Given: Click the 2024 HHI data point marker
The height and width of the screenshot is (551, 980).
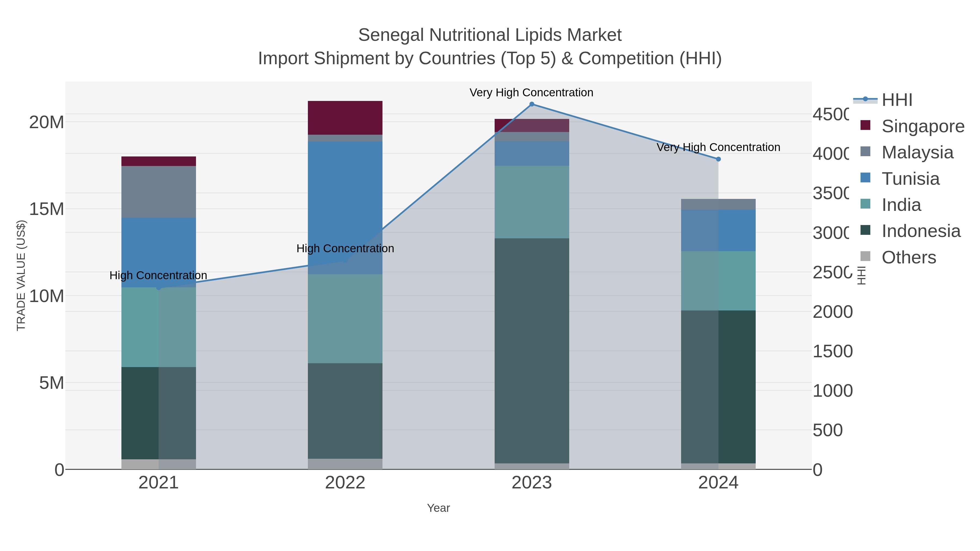Looking at the screenshot, I should coord(718,159).
